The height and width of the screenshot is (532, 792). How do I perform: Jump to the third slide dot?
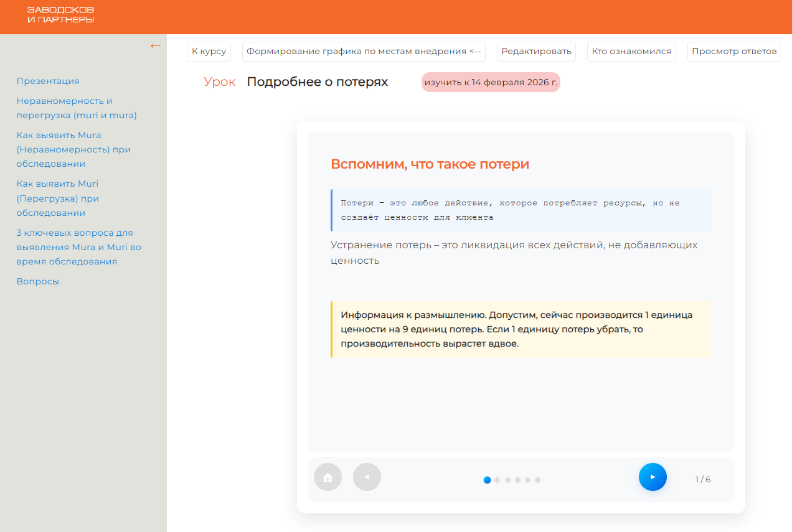coord(507,480)
